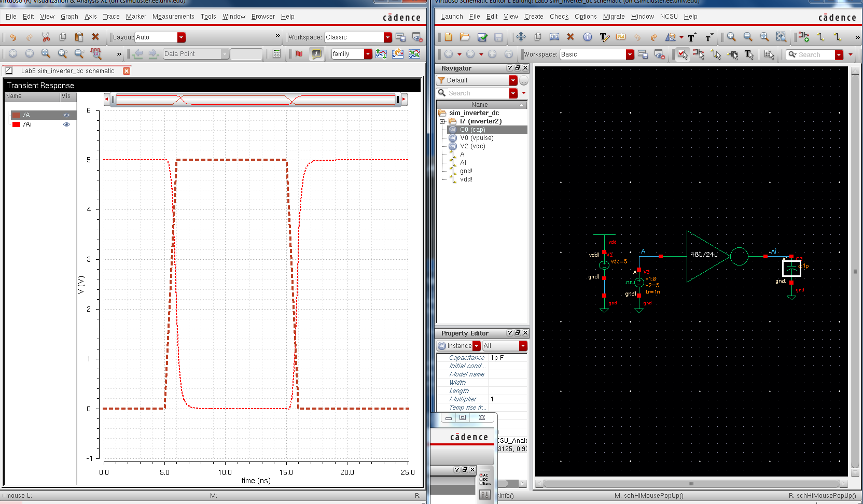Open the Marker menu

(136, 17)
